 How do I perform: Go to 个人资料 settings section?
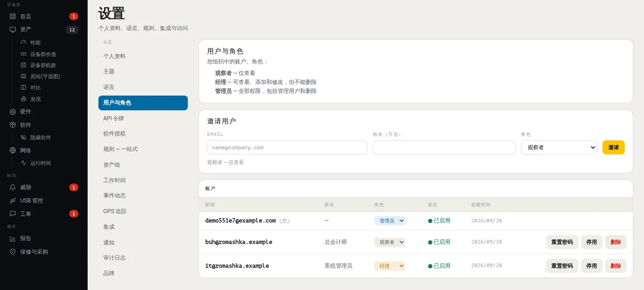(143, 56)
